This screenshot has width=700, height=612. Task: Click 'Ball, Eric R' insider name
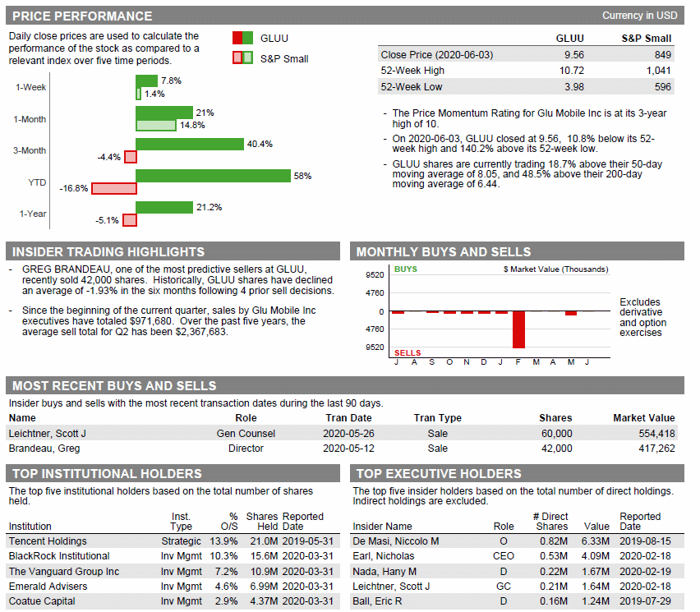click(377, 601)
